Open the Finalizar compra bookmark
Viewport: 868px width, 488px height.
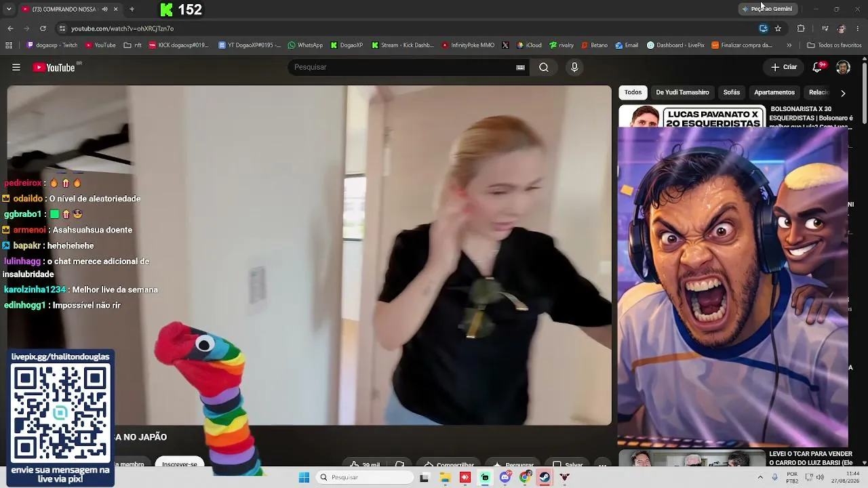[x=742, y=45]
